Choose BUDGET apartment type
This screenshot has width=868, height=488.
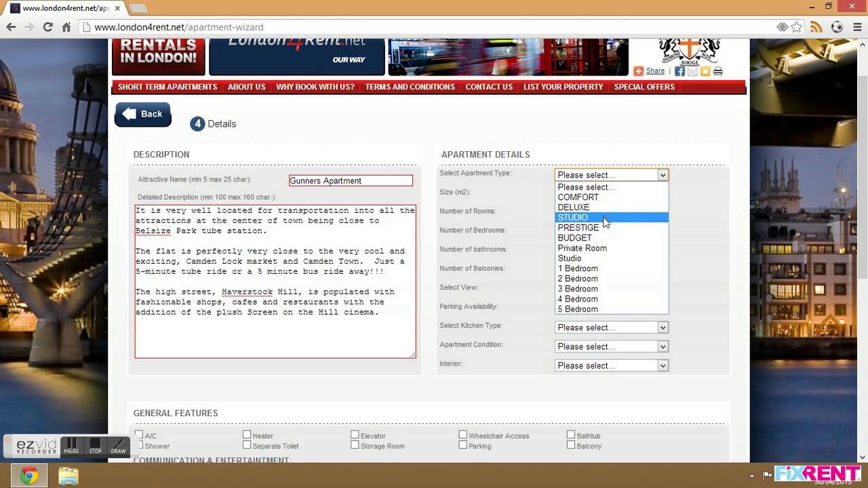(612, 238)
